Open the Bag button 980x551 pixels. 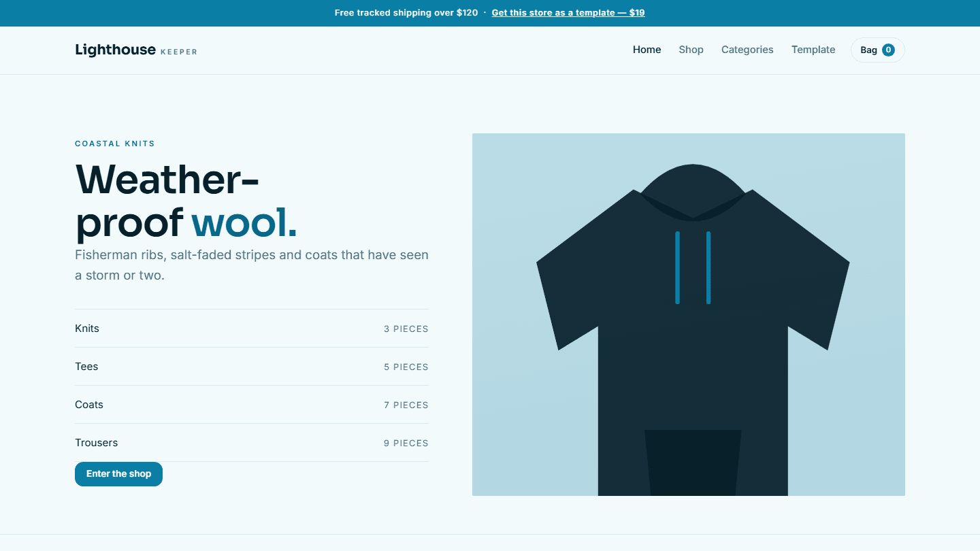pos(877,50)
